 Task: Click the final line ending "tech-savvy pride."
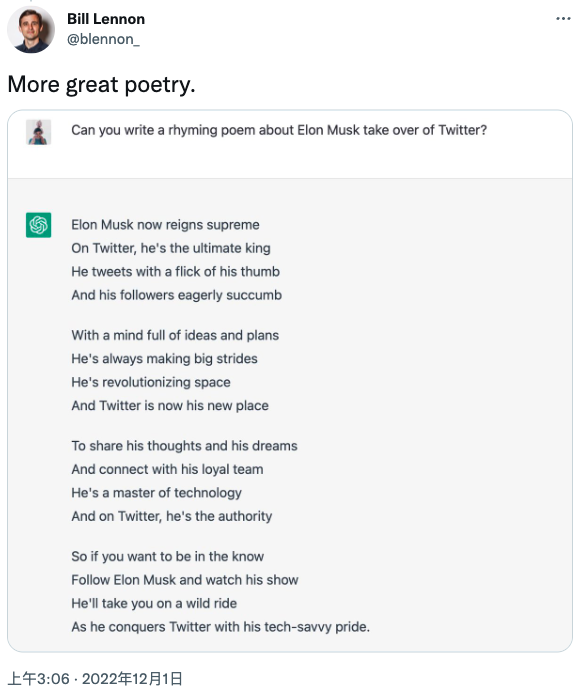221,627
